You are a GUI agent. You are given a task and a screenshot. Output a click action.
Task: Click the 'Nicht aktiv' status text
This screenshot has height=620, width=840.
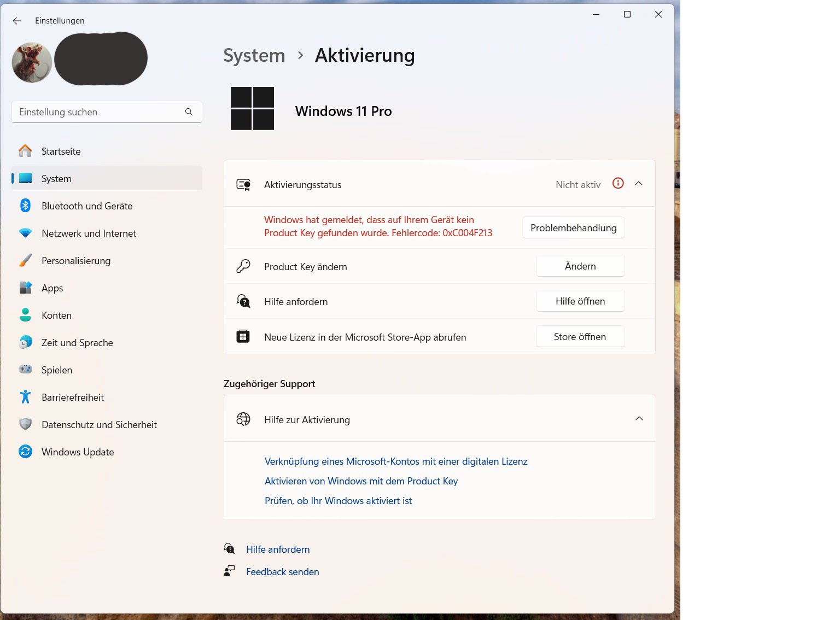pyautogui.click(x=578, y=185)
